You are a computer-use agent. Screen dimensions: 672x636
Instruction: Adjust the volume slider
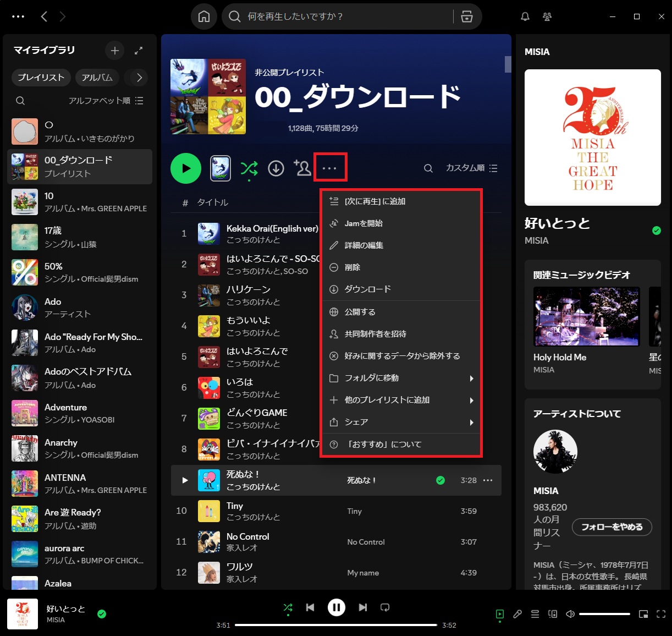(604, 614)
